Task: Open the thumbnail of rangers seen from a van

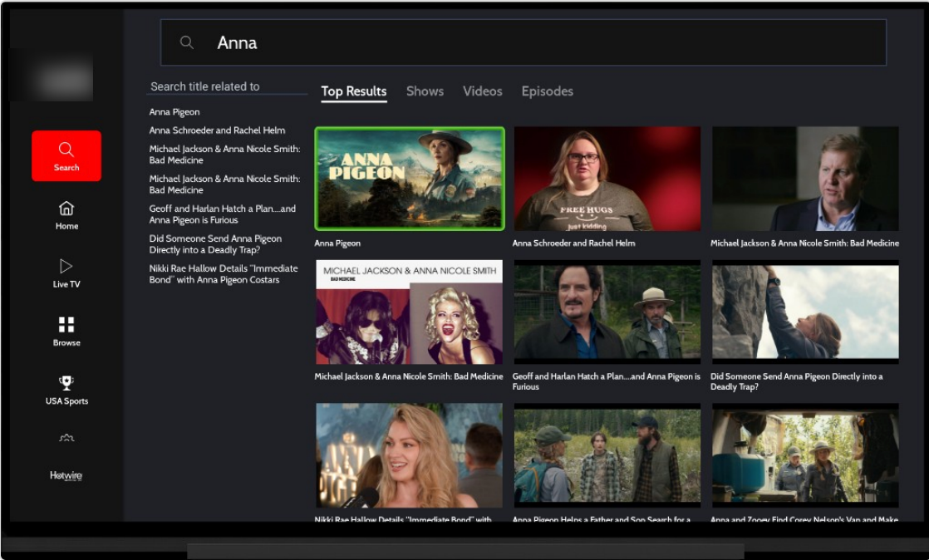Action: point(805,455)
